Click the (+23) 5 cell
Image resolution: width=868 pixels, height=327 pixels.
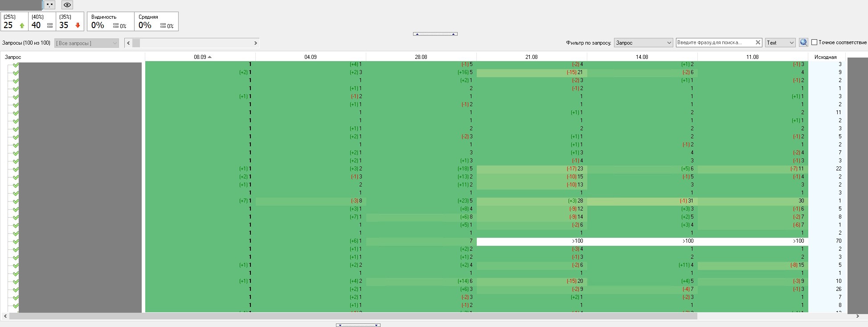[x=421, y=201]
